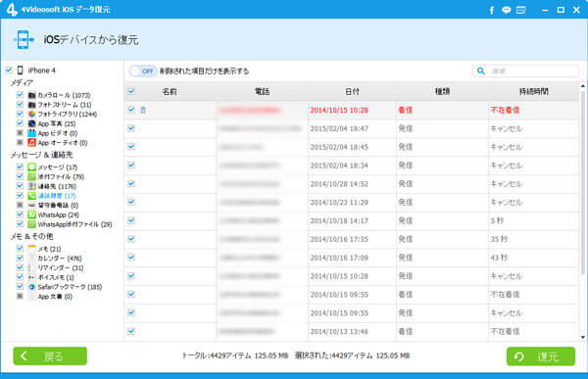The width and height of the screenshot is (588, 379).
Task: Select the 2014/10/18 14:17 date cell
Action: (x=339, y=220)
